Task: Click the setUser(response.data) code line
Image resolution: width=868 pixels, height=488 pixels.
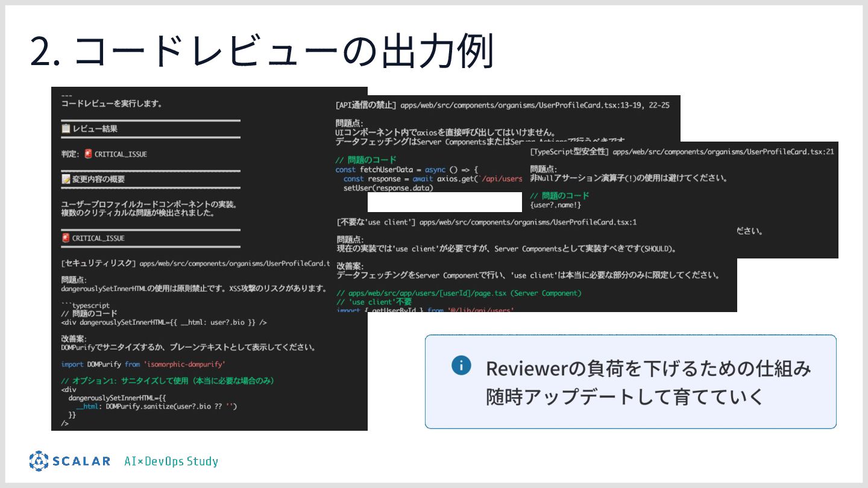Action: click(x=388, y=188)
